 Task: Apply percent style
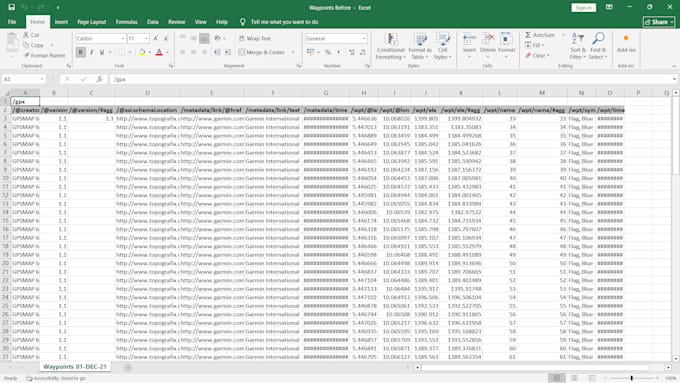pos(328,52)
